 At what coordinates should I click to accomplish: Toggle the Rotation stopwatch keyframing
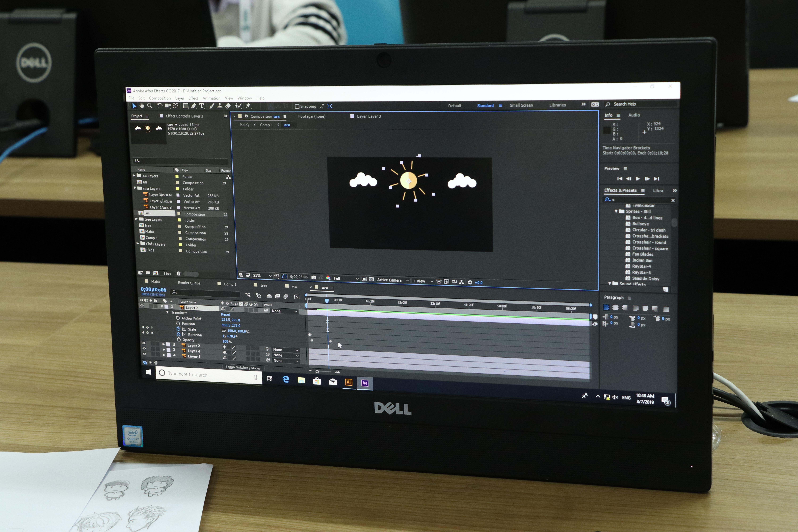(x=179, y=334)
